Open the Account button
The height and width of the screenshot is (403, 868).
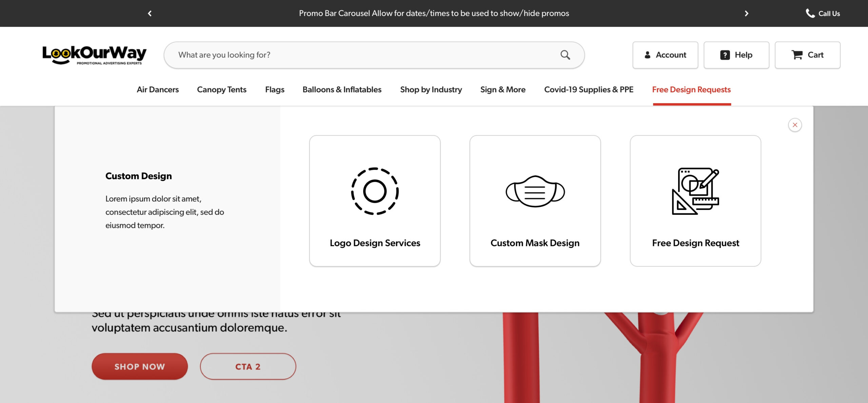click(x=665, y=55)
